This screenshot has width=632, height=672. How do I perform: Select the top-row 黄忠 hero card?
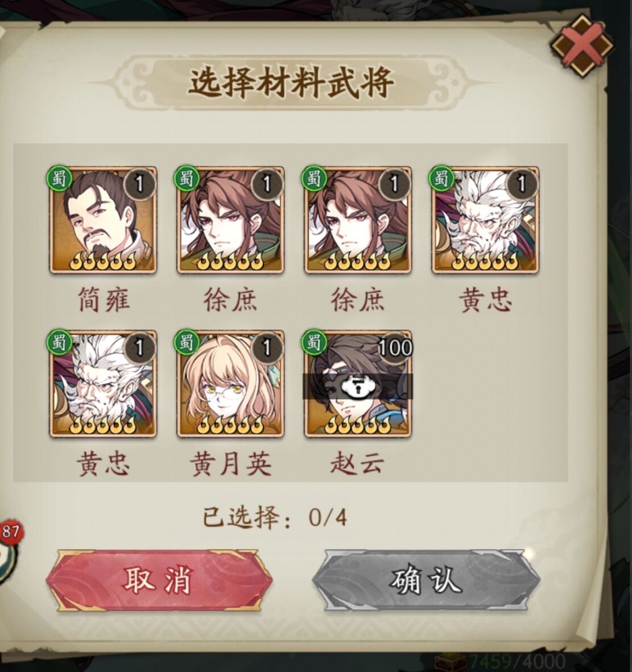tap(485, 220)
